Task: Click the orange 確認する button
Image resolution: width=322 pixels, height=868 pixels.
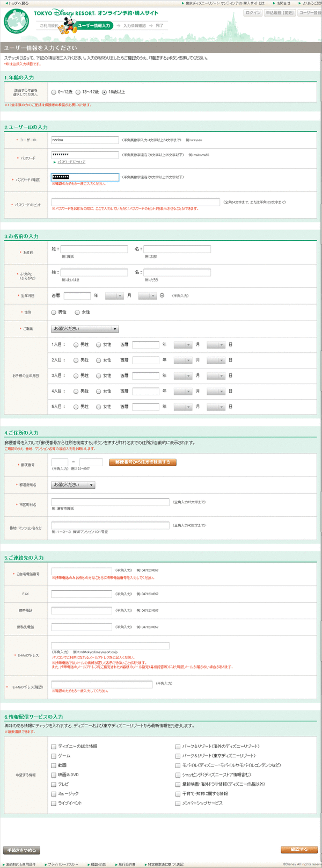Action: (x=299, y=849)
